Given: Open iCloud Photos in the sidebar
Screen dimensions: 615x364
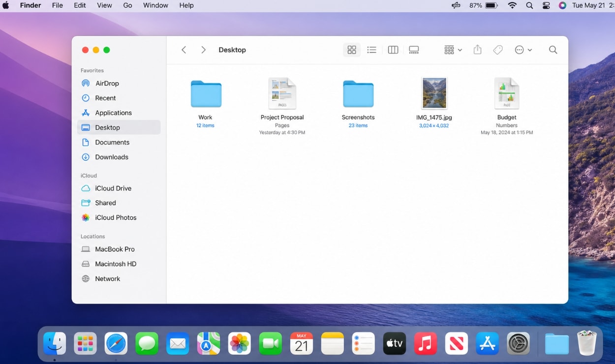Looking at the screenshot, I should click(x=119, y=217).
